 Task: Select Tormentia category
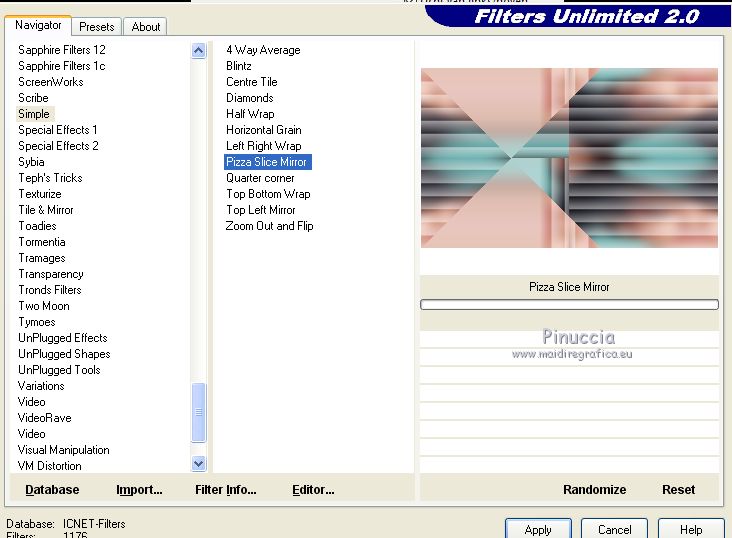click(42, 242)
